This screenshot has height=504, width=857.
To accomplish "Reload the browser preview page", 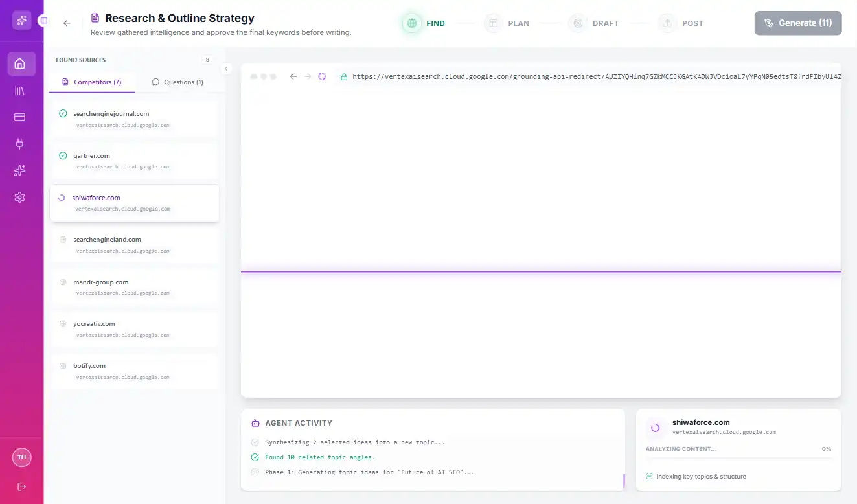I will coord(322,76).
